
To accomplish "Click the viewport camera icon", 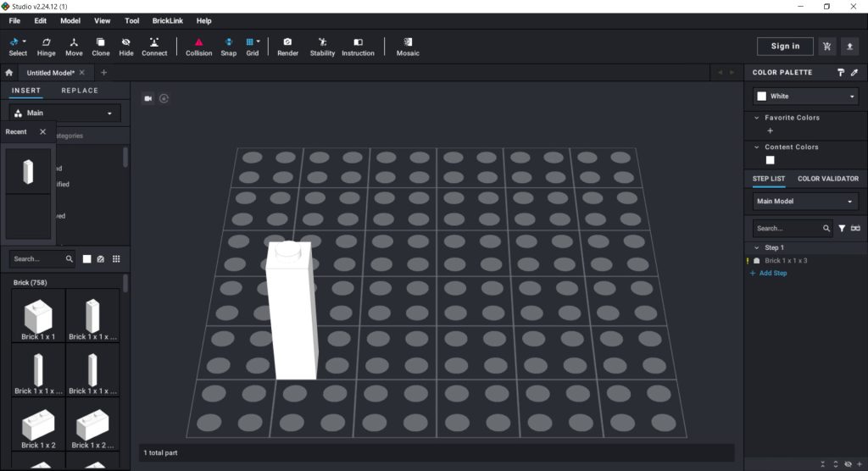I will pyautogui.click(x=148, y=98).
